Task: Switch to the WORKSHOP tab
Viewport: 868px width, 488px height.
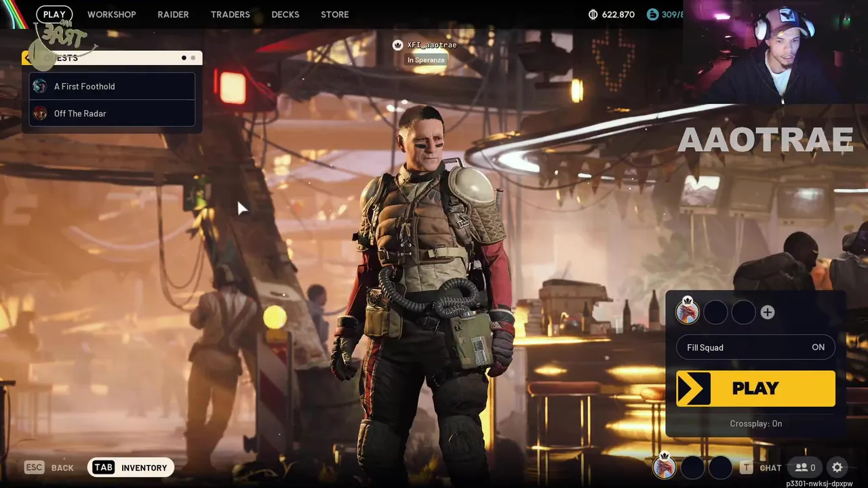Action: pos(112,14)
